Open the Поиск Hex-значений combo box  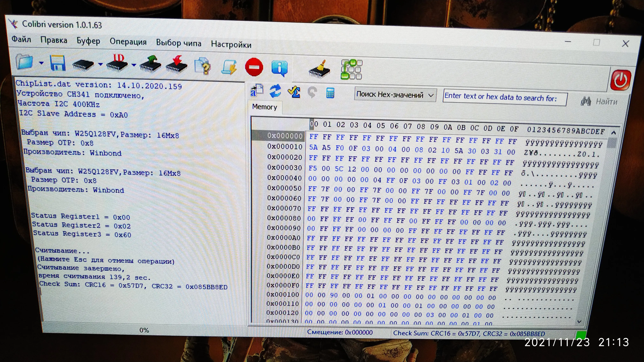click(x=395, y=95)
